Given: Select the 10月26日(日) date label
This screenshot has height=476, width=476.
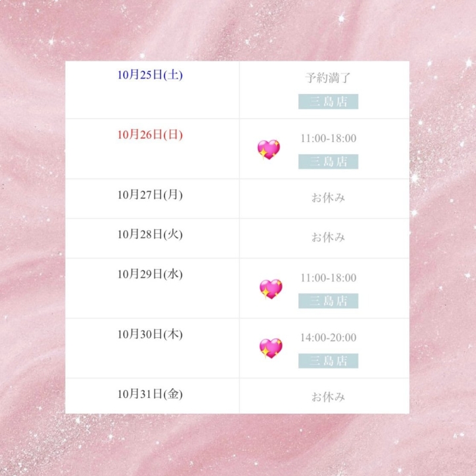Looking at the screenshot, I should (x=150, y=135).
